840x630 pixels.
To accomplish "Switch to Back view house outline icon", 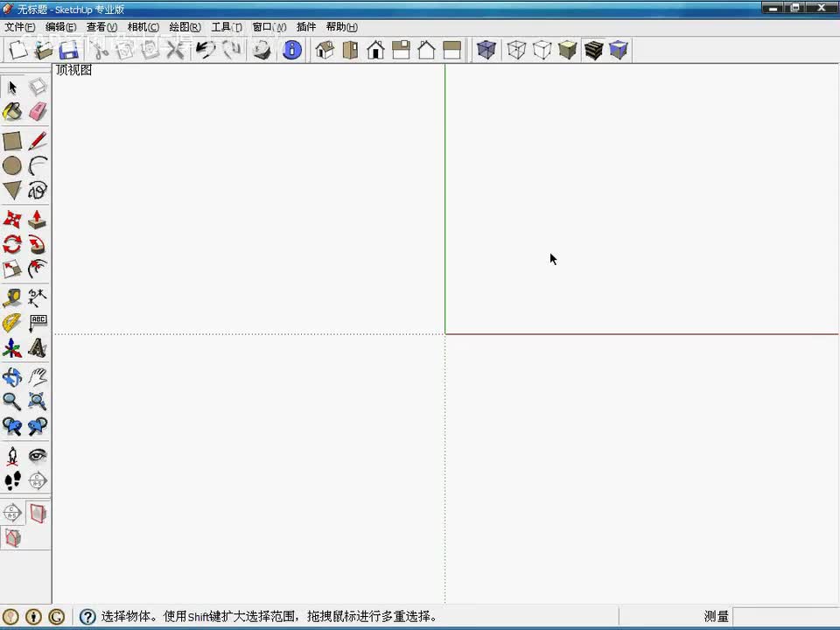I will pyautogui.click(x=427, y=51).
